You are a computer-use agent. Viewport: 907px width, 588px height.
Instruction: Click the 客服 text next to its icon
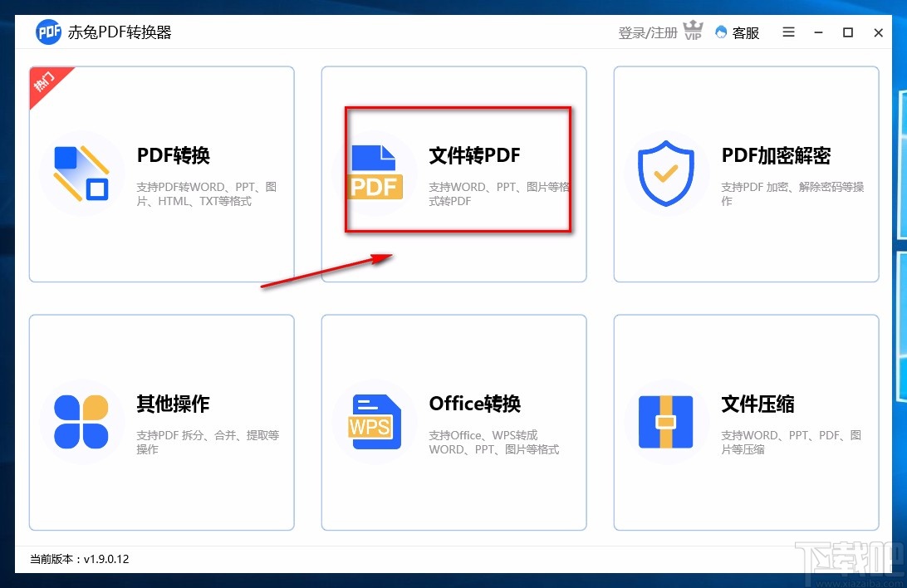744,32
